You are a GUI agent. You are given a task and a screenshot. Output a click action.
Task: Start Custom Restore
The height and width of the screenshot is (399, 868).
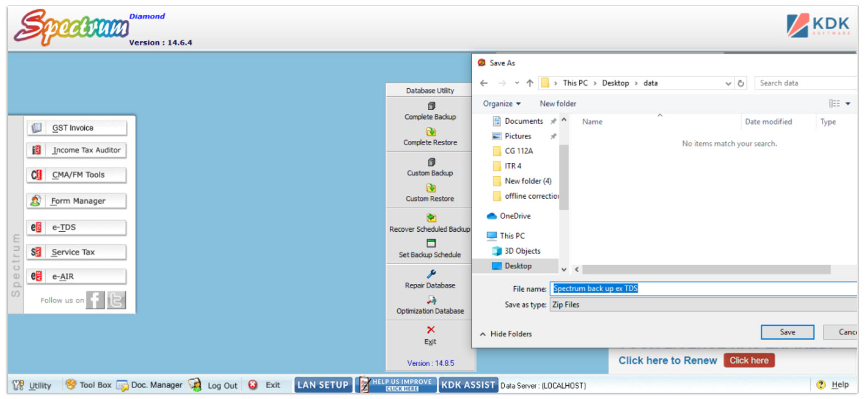click(x=430, y=193)
